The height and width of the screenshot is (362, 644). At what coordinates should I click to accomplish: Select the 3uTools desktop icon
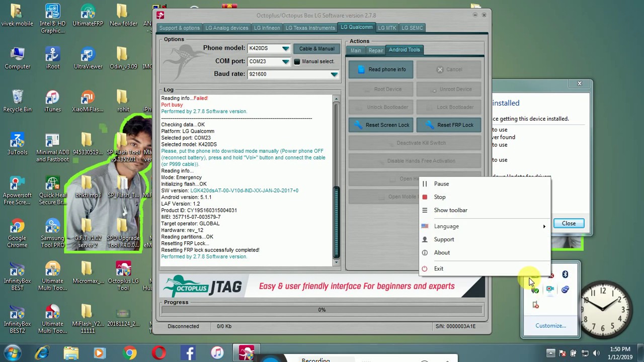(x=18, y=144)
